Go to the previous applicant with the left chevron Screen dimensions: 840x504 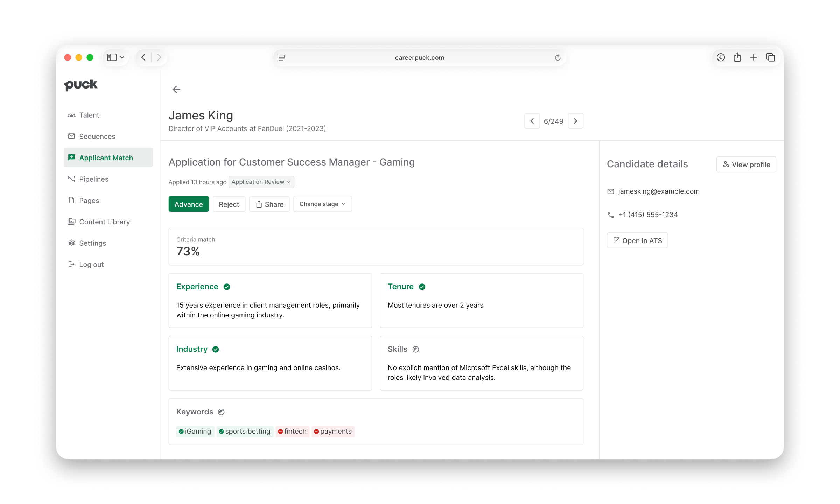[532, 121]
